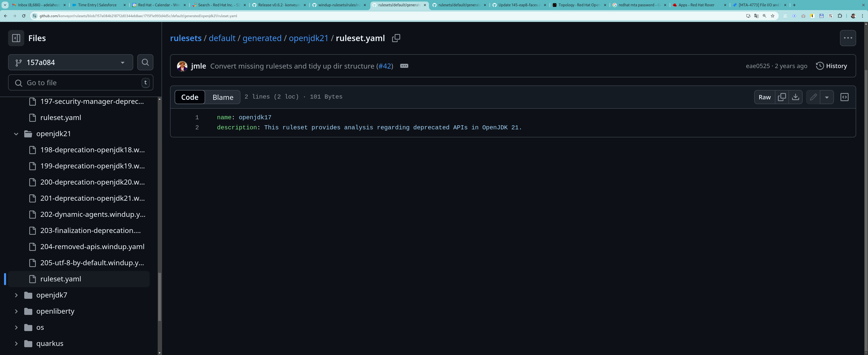The height and width of the screenshot is (355, 868).
Task: Open the History link
Action: pos(831,66)
